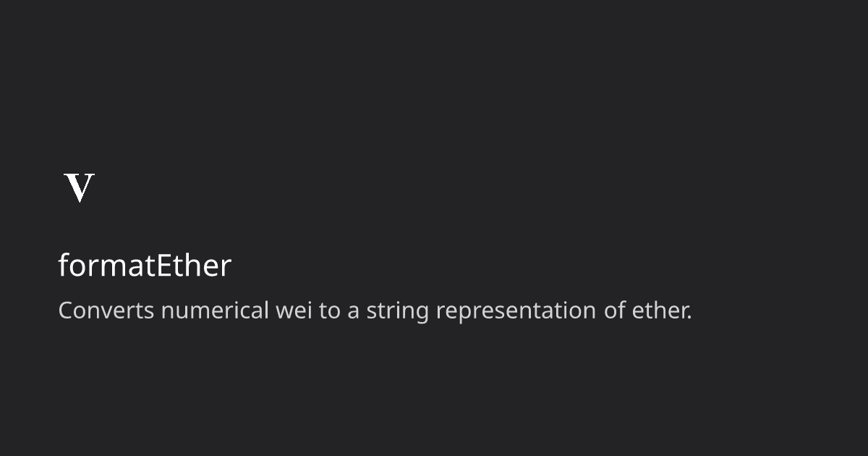Click the white V logo icon
This screenshot has height=456, width=868.
(x=80, y=188)
